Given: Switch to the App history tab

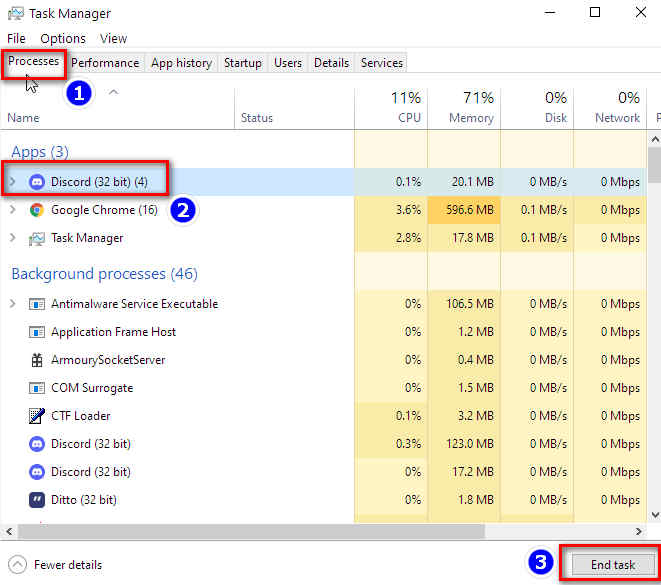Looking at the screenshot, I should click(x=181, y=63).
